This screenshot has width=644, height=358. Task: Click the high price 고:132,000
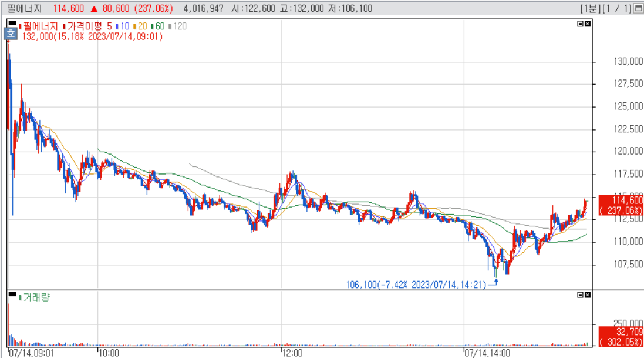coord(302,9)
